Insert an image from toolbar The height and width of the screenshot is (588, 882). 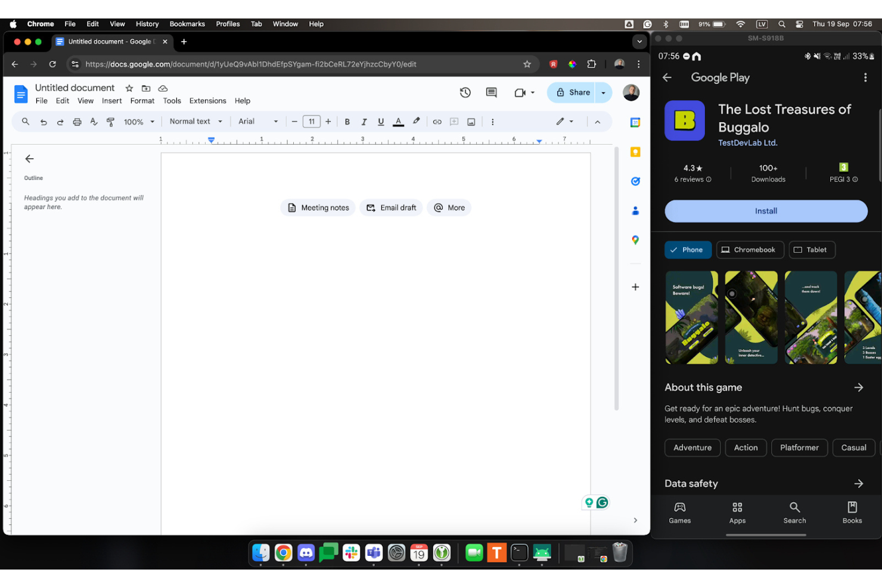point(471,122)
